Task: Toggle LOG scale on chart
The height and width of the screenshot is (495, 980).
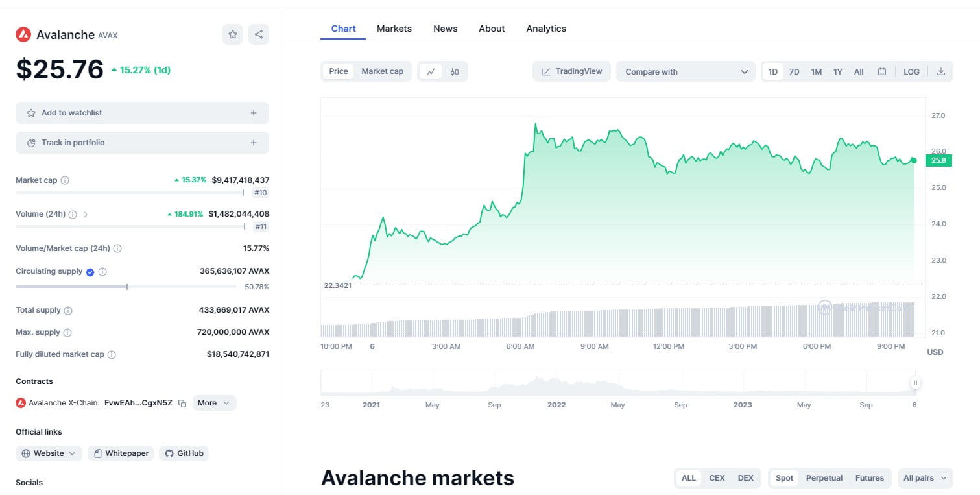Action: pos(911,71)
